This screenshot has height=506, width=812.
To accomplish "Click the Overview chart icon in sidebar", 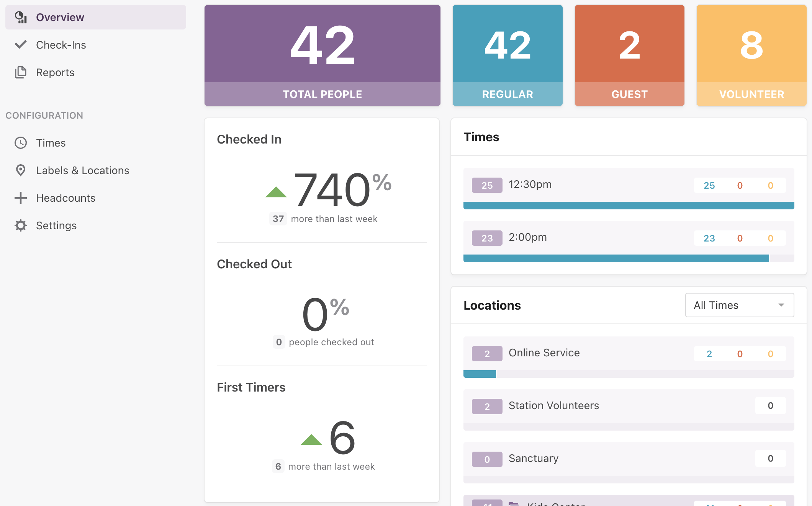I will [x=21, y=17].
